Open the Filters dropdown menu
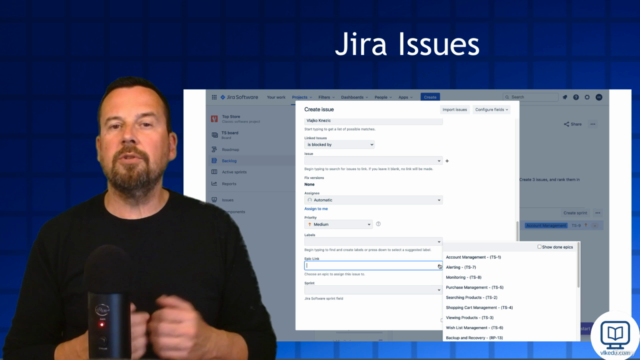Viewport: 640px width, 360px height. click(326, 97)
